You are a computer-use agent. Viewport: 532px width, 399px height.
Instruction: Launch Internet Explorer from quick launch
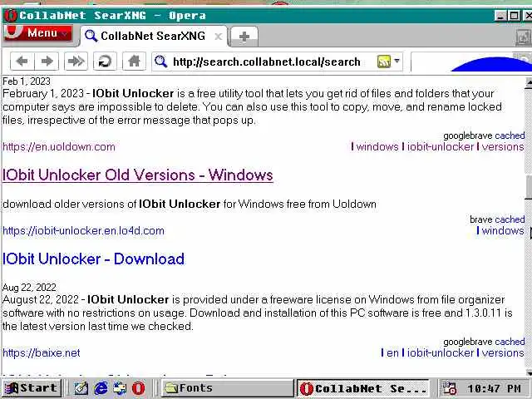pyautogui.click(x=101, y=388)
